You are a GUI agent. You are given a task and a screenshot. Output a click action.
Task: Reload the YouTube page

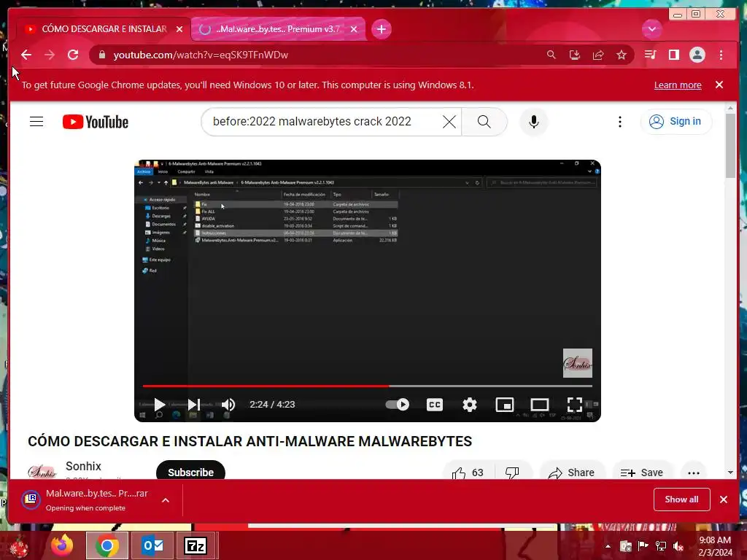point(73,55)
